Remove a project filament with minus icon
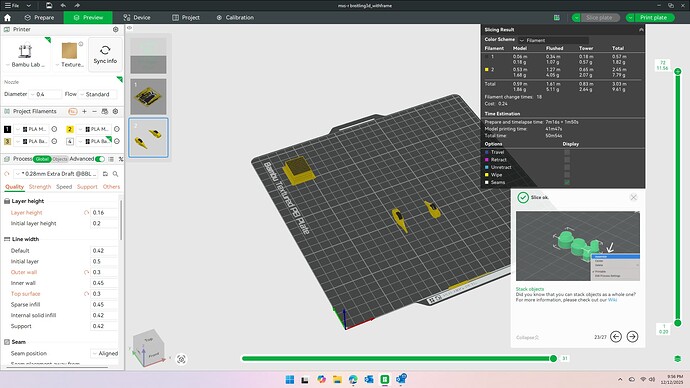Screen dimensions: 690x388 click(x=94, y=111)
